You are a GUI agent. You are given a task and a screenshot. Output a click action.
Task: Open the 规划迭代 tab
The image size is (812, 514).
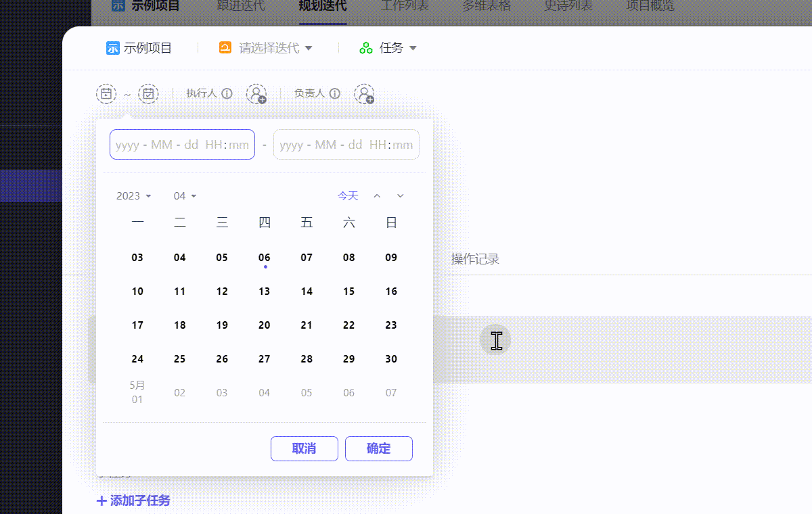pyautogui.click(x=323, y=7)
